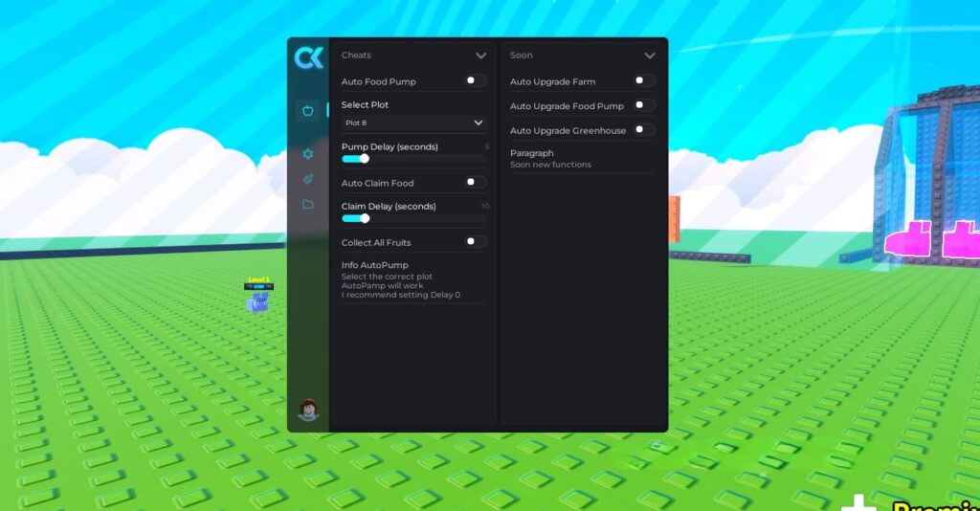Screen dimensions: 980x511
Task: Click the blue character in the game world
Action: coord(257,303)
